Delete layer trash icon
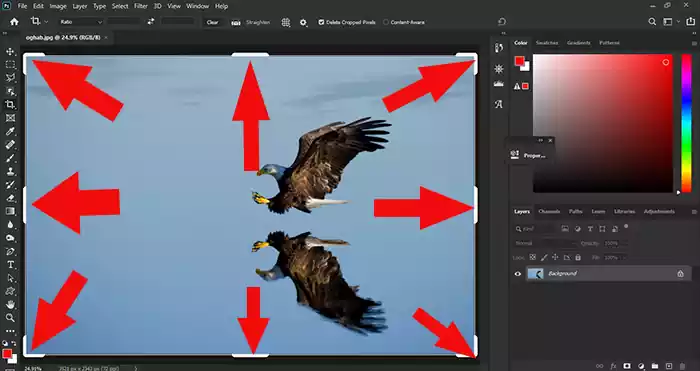 [682, 366]
